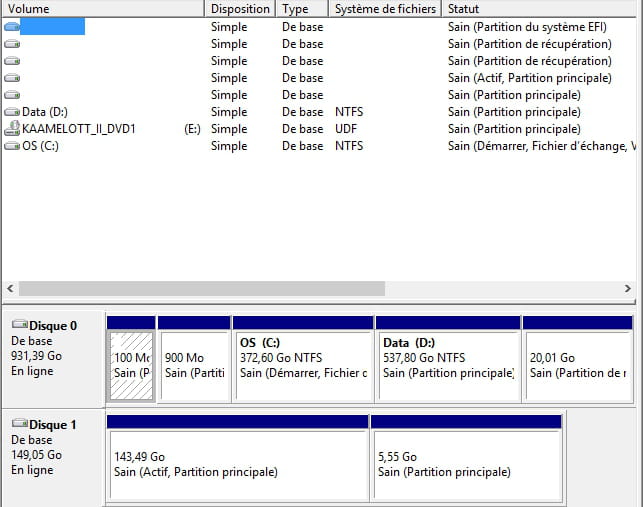Select the Data (D:) 537,80 Go partition block
The height and width of the screenshot is (507, 644).
[x=447, y=365]
